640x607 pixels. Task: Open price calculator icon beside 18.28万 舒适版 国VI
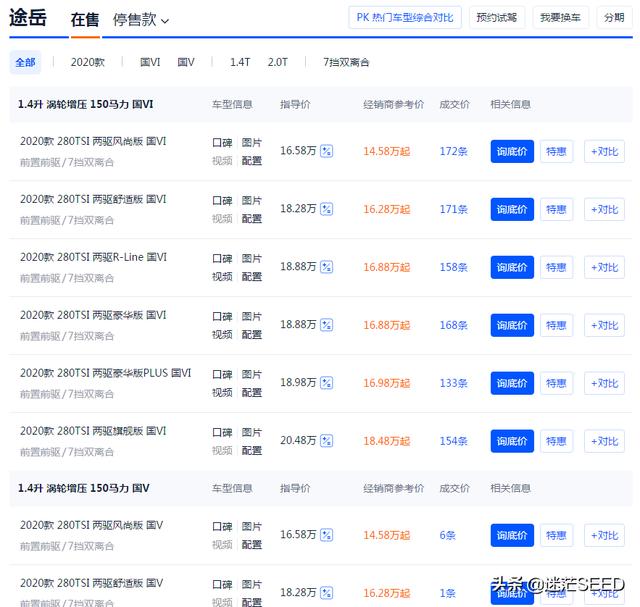point(327,209)
